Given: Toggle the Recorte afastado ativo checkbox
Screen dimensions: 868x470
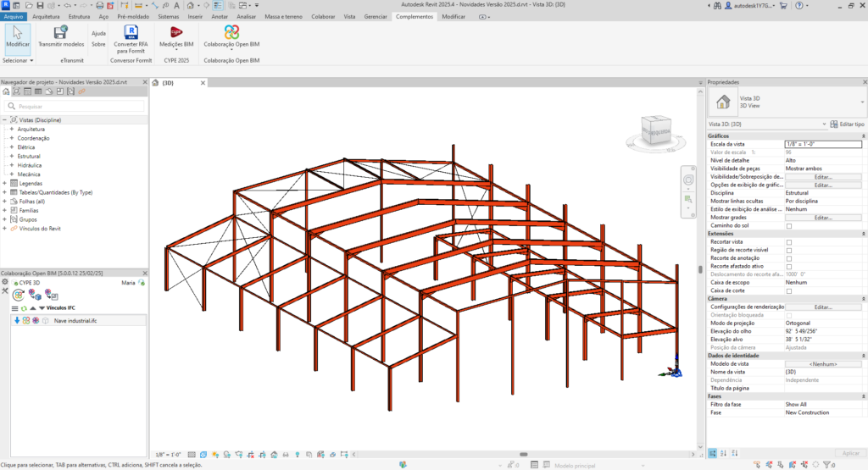Looking at the screenshot, I should (x=789, y=267).
